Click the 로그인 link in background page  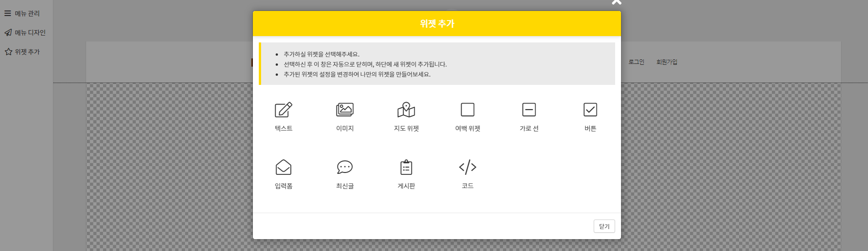tap(637, 62)
